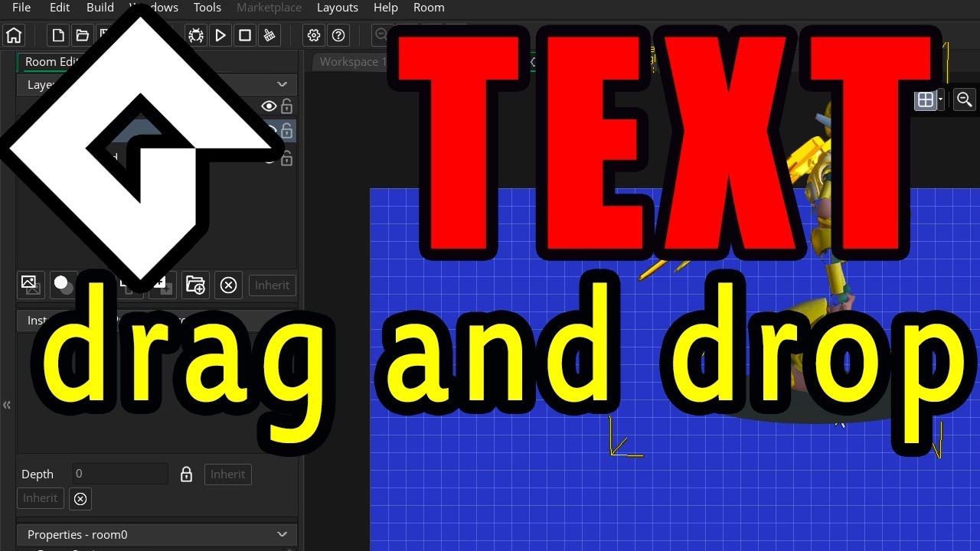
Task: Stop the game with the square icon
Action: [245, 35]
